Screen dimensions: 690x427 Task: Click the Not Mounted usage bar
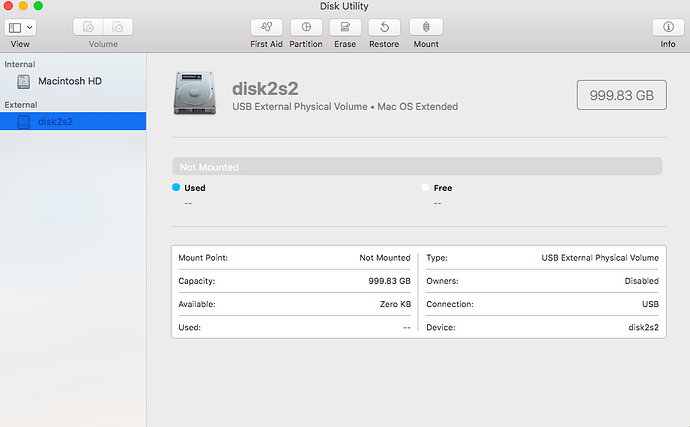click(417, 166)
